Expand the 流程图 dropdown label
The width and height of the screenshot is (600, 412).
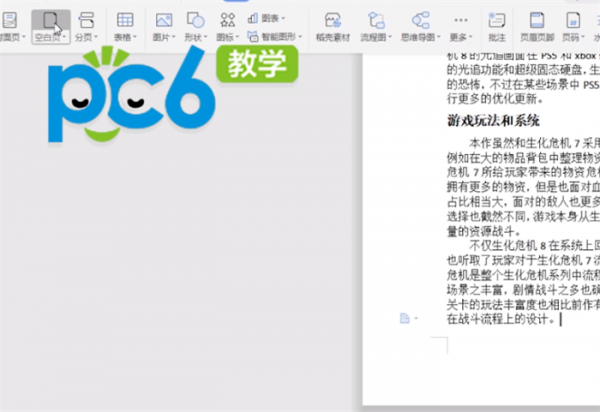click(x=376, y=37)
